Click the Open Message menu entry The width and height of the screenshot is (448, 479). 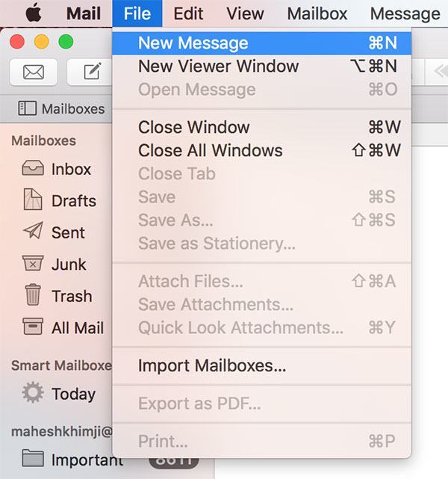(262, 89)
